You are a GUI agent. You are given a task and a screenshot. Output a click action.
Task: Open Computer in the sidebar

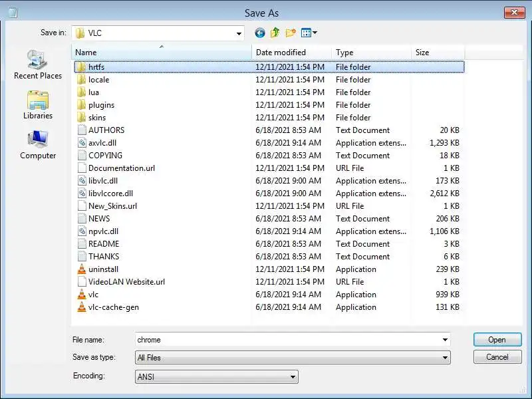[38, 145]
